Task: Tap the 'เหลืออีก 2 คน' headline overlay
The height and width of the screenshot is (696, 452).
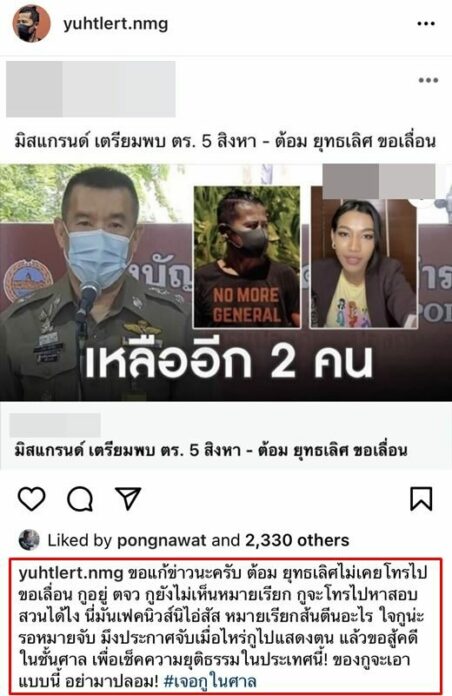Action: click(228, 361)
